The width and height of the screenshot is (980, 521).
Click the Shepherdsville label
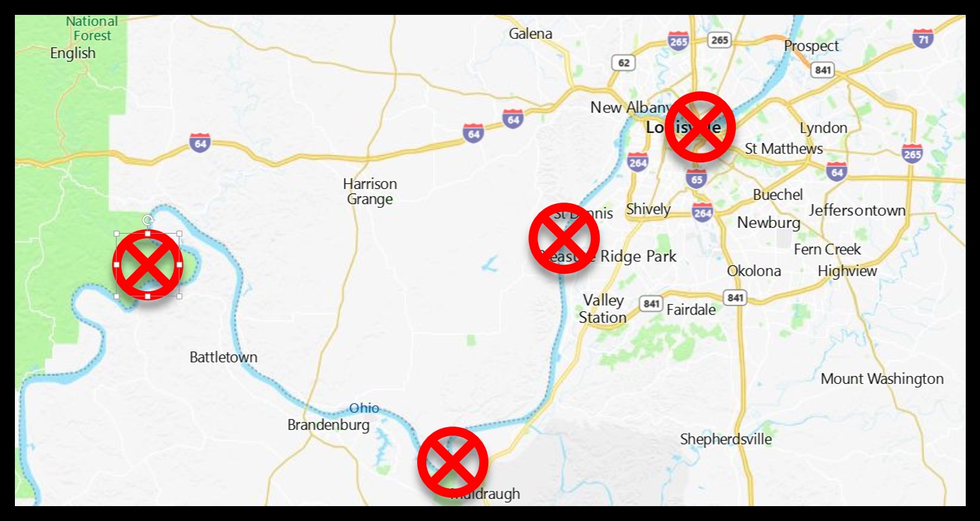725,439
